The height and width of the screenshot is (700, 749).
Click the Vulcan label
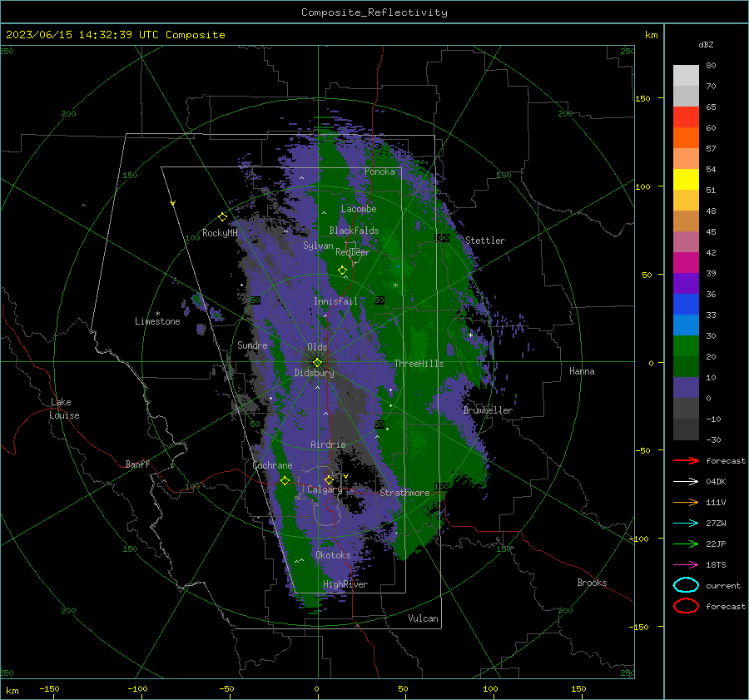pyautogui.click(x=423, y=618)
